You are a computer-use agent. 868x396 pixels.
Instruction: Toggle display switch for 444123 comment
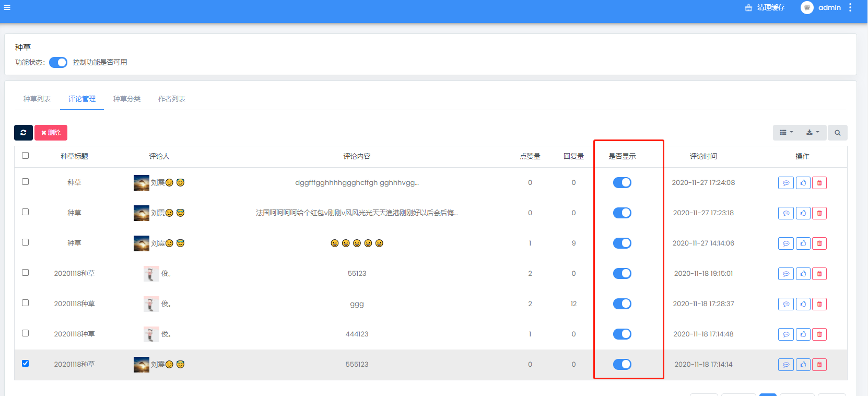point(622,334)
